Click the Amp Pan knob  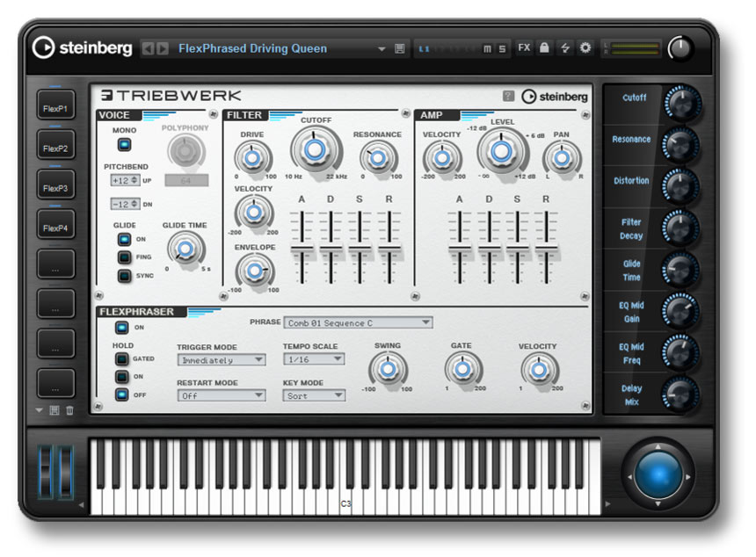click(561, 158)
